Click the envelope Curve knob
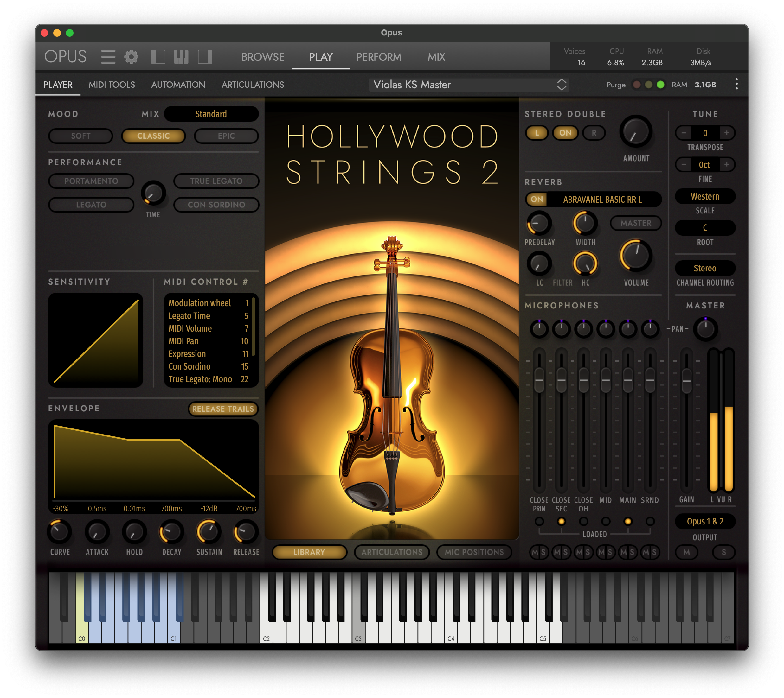Image resolution: width=784 pixels, height=698 pixels. [60, 531]
